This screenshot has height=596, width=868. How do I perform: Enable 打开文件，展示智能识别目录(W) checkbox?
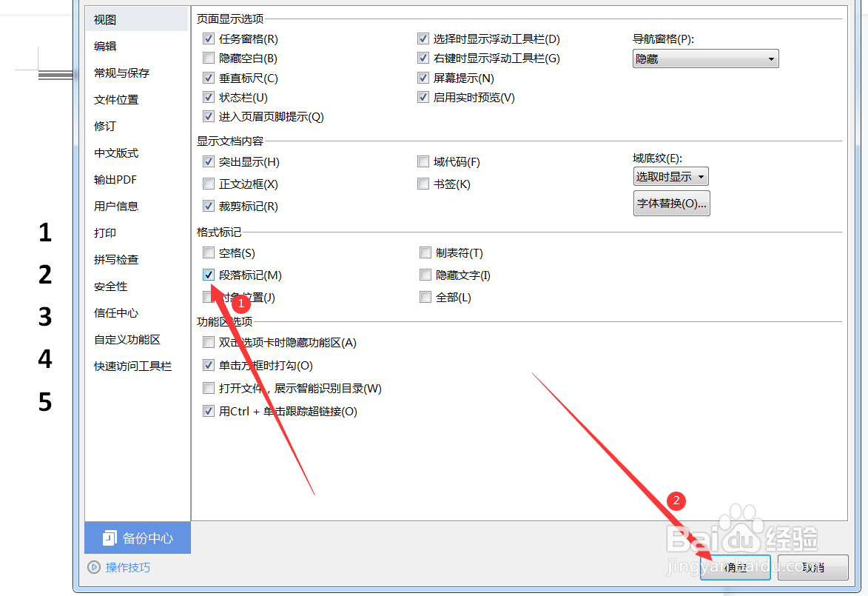point(209,388)
